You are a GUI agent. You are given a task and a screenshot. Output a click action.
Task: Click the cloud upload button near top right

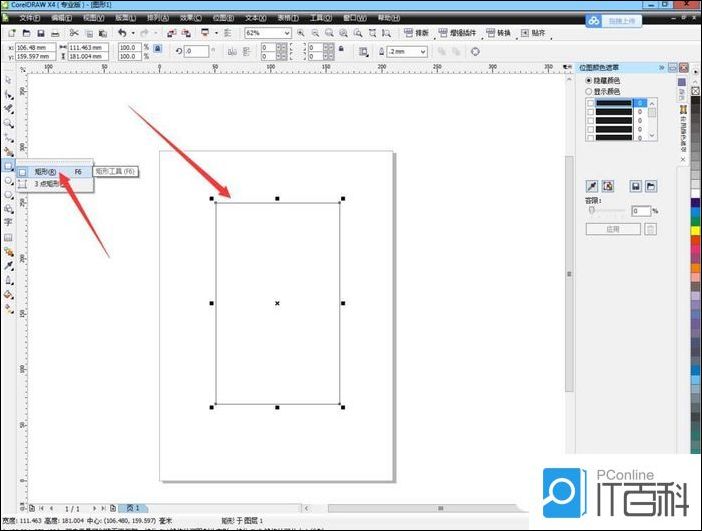[x=614, y=21]
